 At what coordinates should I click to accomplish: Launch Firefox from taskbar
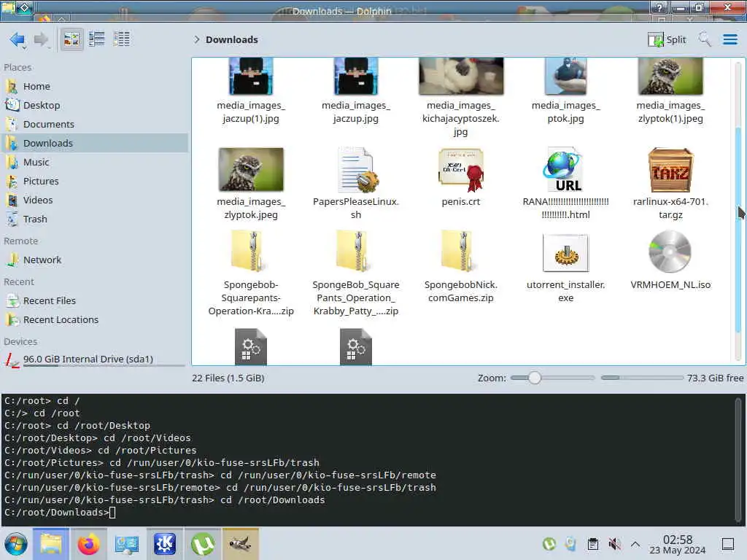pos(88,544)
